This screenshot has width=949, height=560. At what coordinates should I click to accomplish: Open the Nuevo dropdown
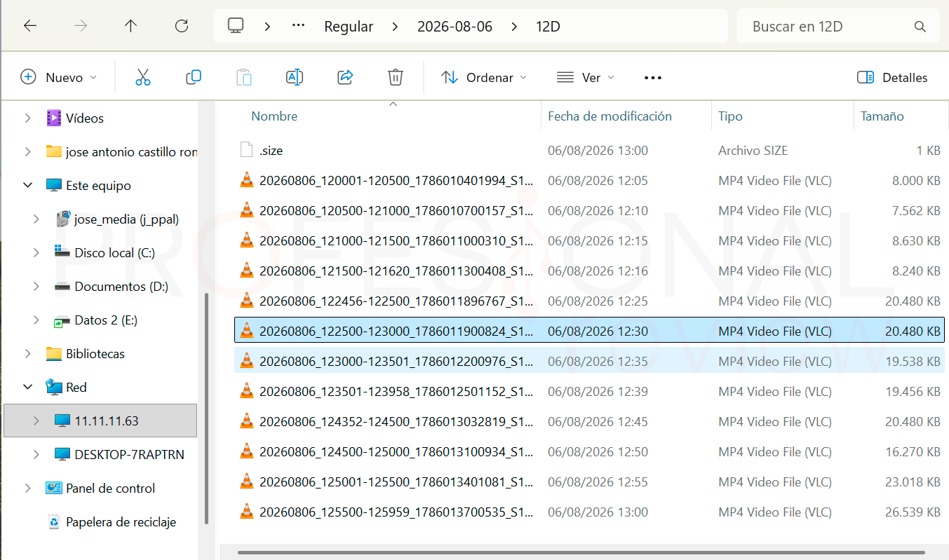[59, 77]
